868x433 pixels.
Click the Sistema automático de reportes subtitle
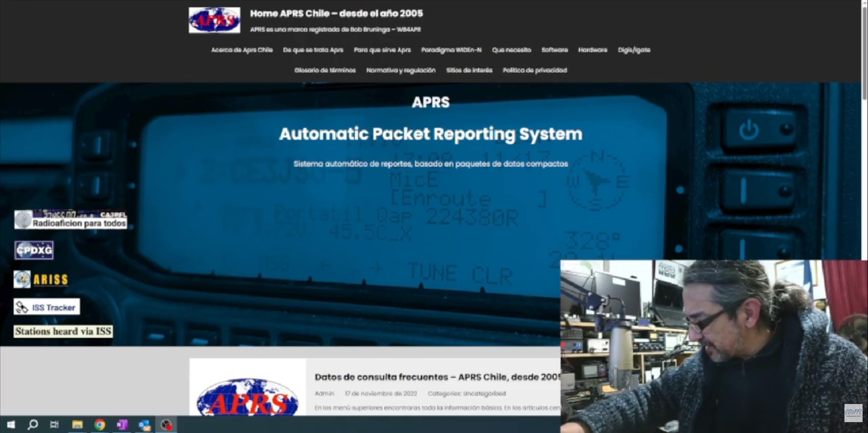pyautogui.click(x=430, y=164)
